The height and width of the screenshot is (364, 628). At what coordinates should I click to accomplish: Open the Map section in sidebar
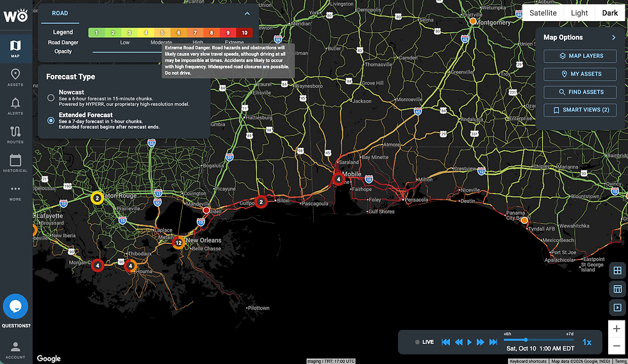pyautogui.click(x=15, y=49)
